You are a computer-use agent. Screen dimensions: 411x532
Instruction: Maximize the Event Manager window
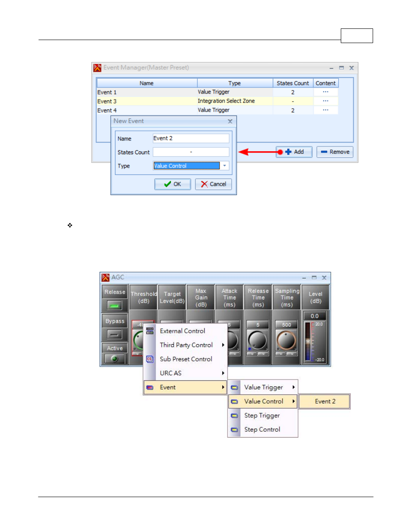tap(341, 68)
